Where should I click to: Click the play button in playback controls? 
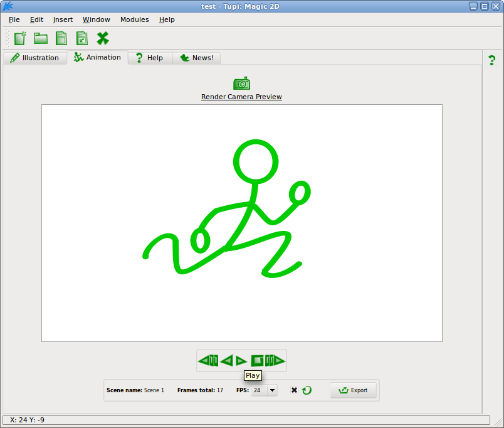[241, 361]
